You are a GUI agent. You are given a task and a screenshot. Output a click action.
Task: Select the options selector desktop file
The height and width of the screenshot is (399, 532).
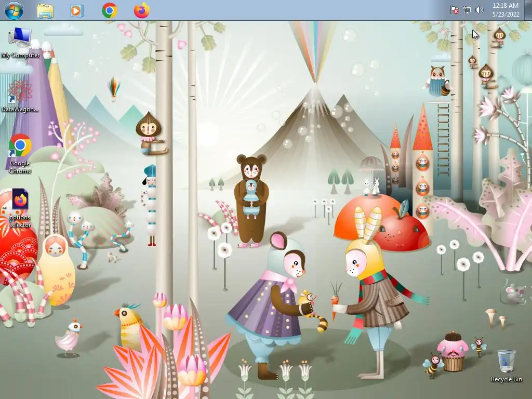(20, 208)
